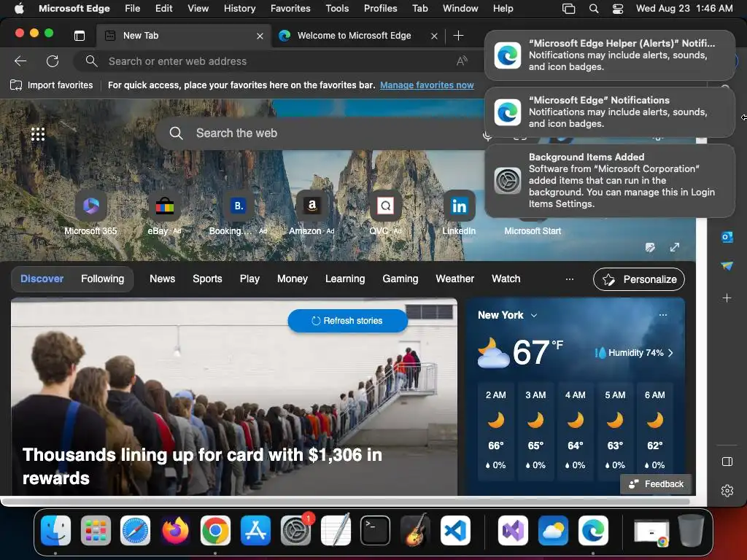Open GarageBand from the Dock
The height and width of the screenshot is (560, 747).
(x=415, y=530)
